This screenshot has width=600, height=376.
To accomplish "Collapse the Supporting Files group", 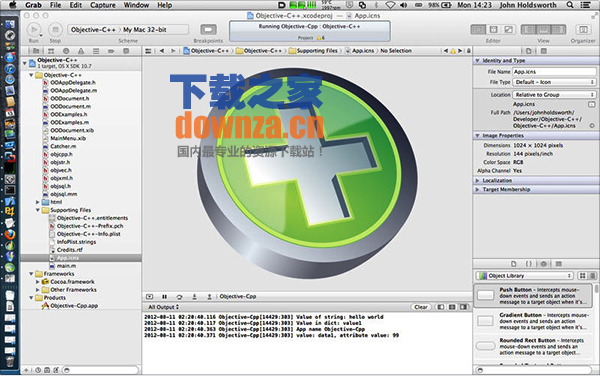I will click(38, 210).
